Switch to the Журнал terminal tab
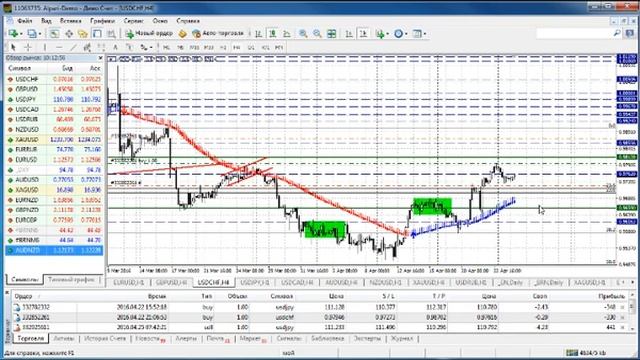This screenshot has width=640, height=360. [402, 339]
